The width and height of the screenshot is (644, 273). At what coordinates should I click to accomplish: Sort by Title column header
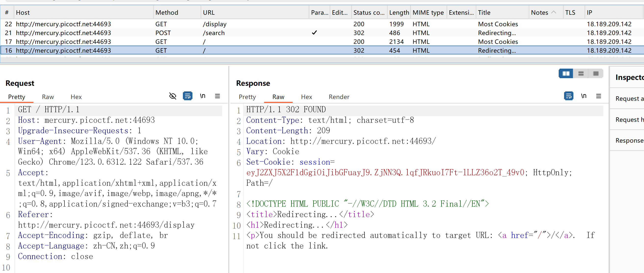(502, 12)
